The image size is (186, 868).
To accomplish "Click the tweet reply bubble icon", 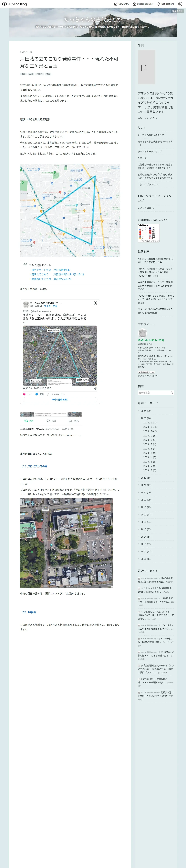I will point(37,394).
